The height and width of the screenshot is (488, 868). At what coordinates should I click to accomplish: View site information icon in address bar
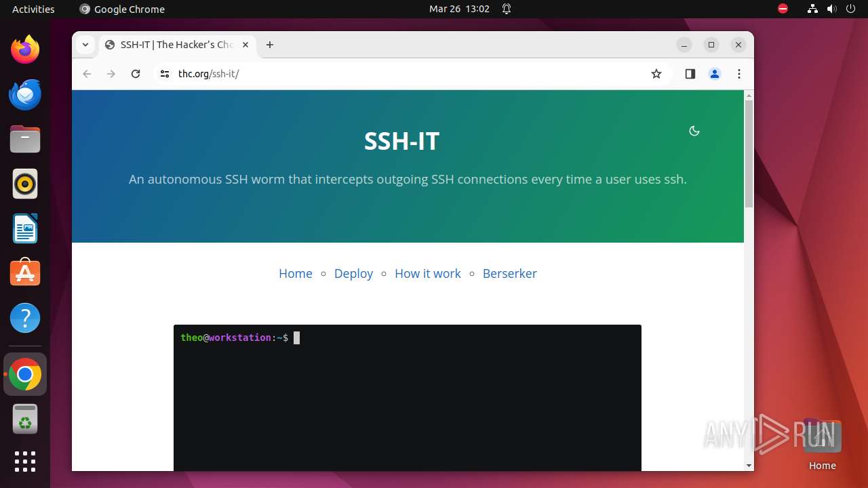[x=164, y=74]
